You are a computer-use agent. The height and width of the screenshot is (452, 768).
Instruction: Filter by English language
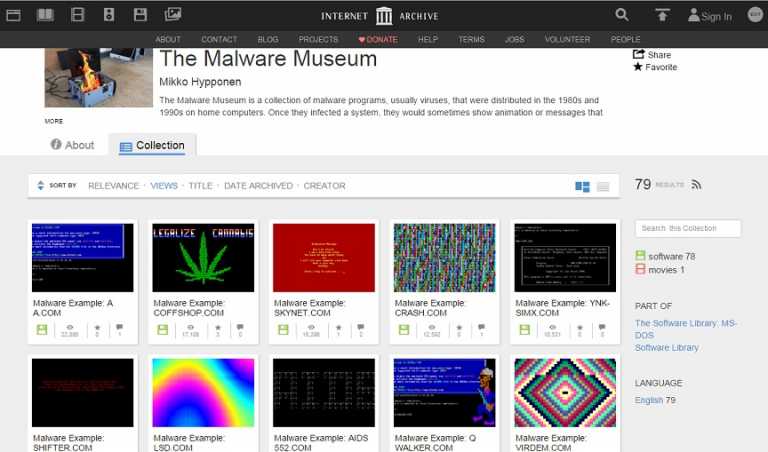648,400
